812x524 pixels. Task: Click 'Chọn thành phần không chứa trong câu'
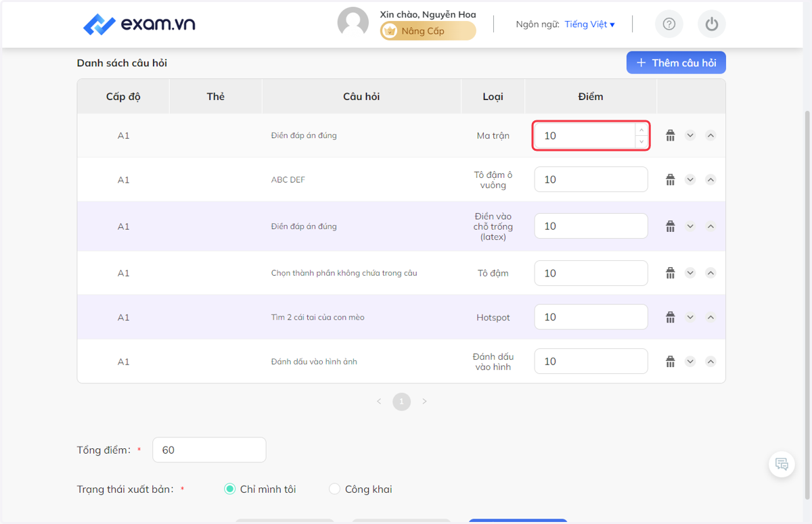coord(344,273)
